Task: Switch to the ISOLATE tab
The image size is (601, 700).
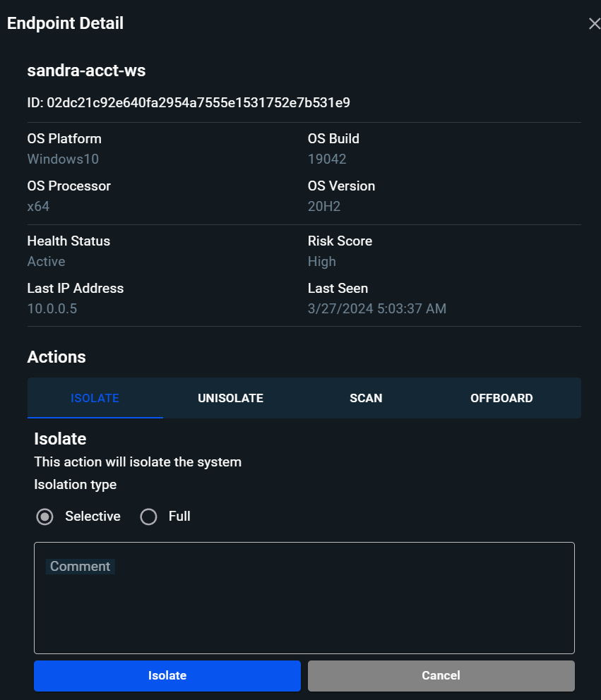Action: 95,398
